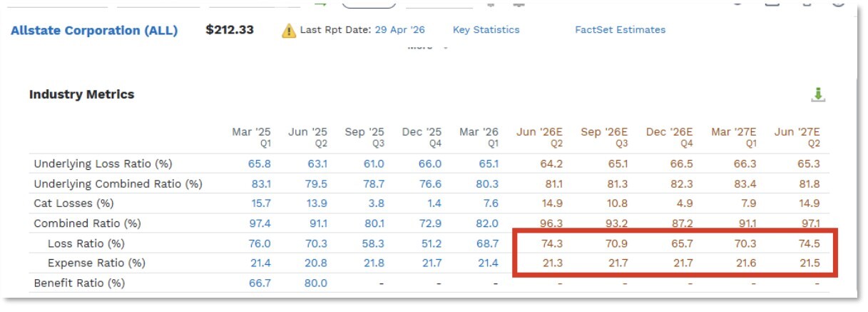
Task: Open the Allstate Corporation (ALL) link
Action: [94, 31]
